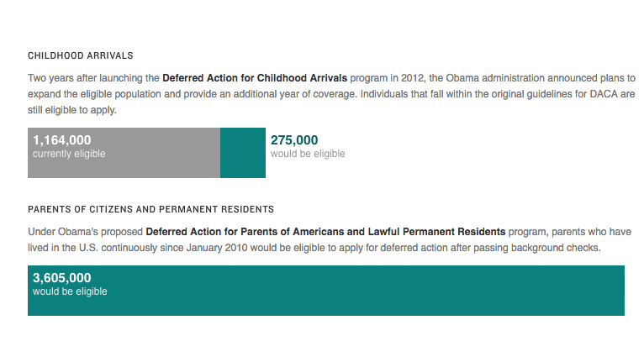644x362 pixels.
Task: Click 'would be eligible' label under 3,605,000
Action: (x=70, y=291)
